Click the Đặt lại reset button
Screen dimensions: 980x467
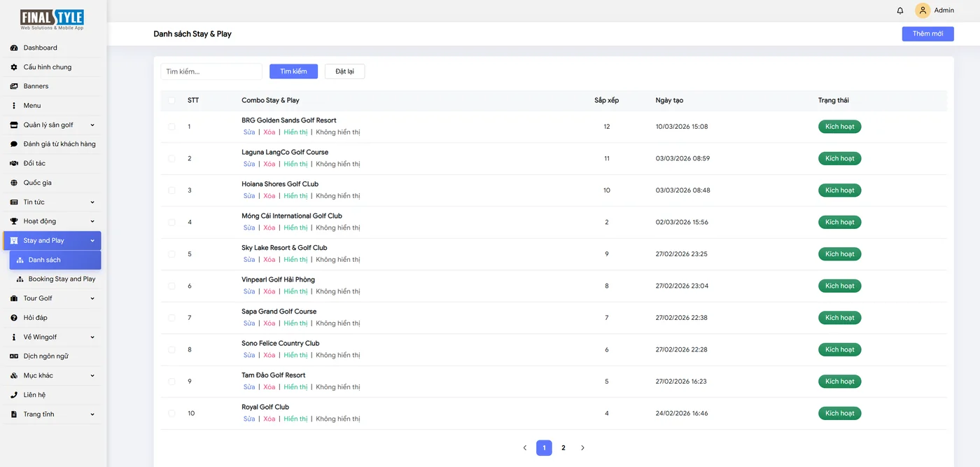(x=344, y=71)
